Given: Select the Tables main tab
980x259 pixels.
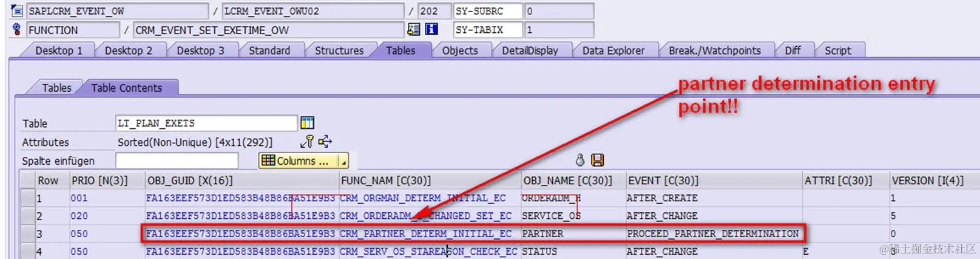Looking at the screenshot, I should click(x=400, y=50).
